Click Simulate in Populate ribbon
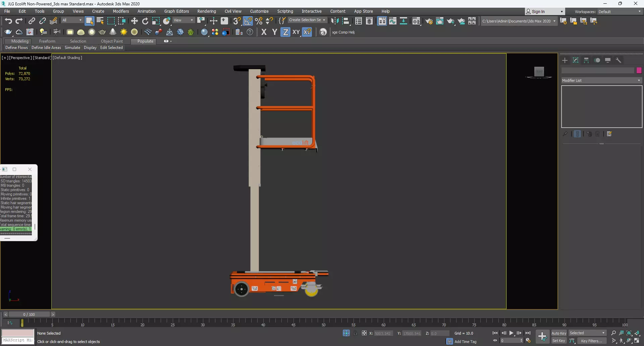 (72, 48)
